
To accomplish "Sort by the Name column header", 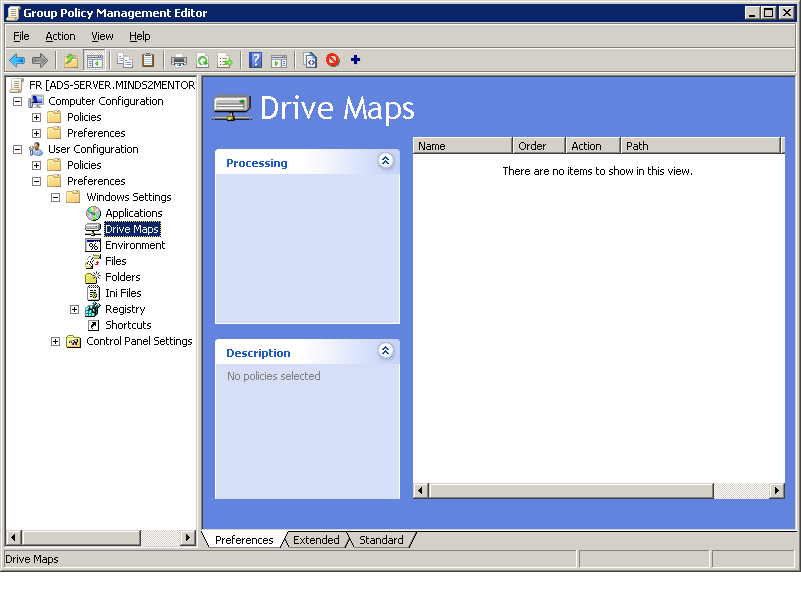I will [463, 146].
